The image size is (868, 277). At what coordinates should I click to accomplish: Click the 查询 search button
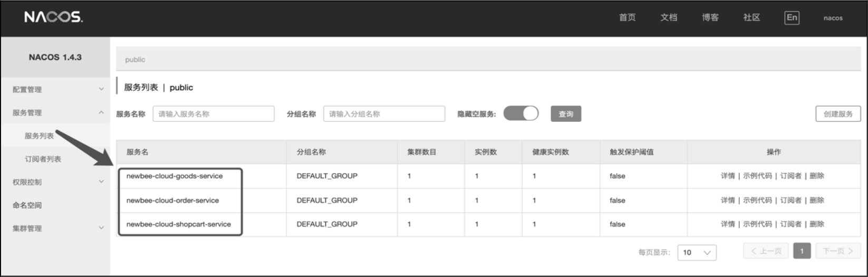(x=566, y=114)
